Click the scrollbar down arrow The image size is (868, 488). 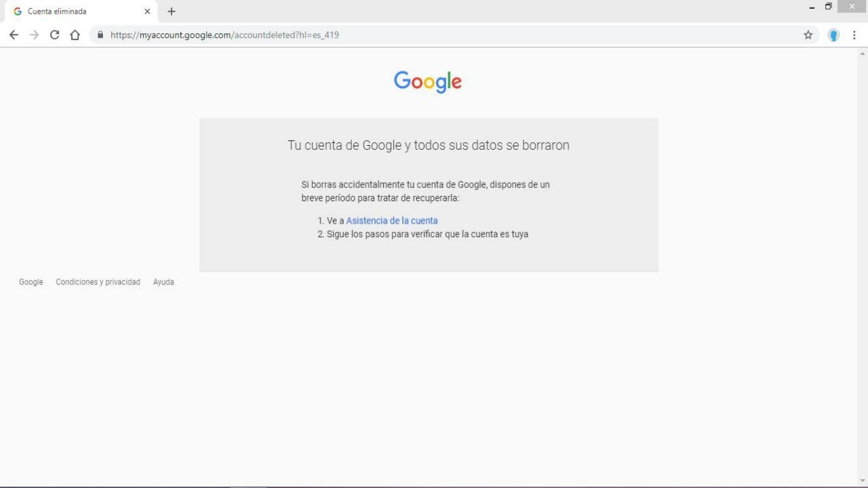point(863,481)
